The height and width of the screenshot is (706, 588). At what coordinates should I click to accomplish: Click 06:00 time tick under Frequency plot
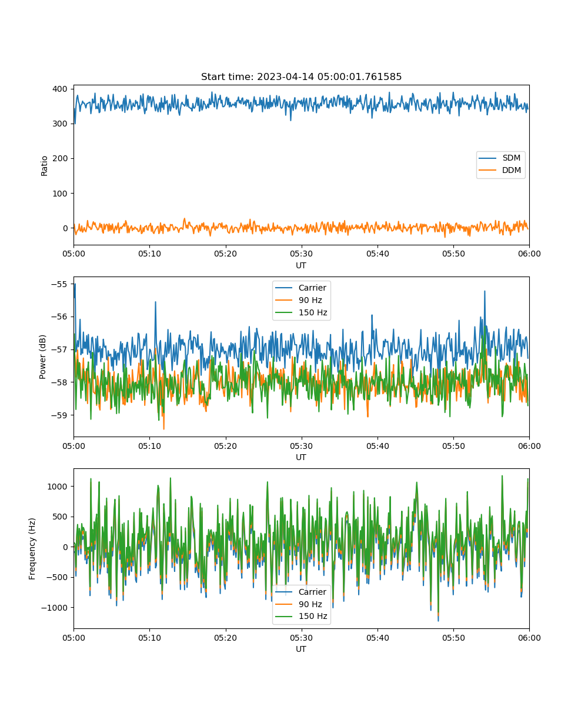529,637
